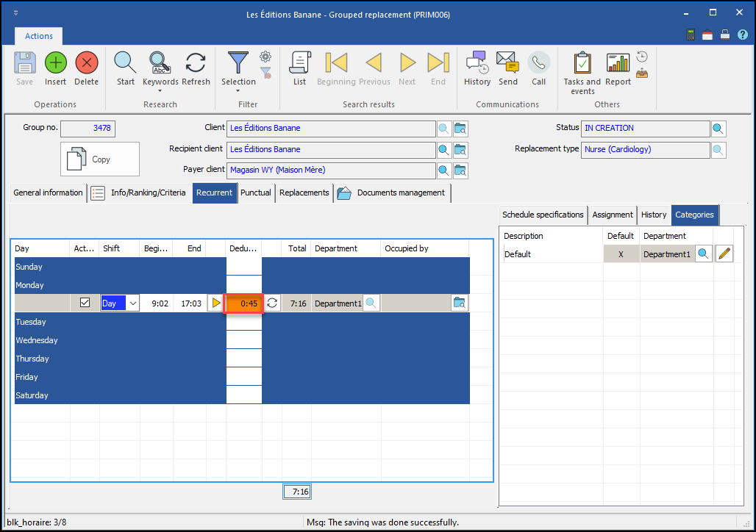Go to Beginning of search results
Screen dimensions: 756x532
(x=336, y=62)
